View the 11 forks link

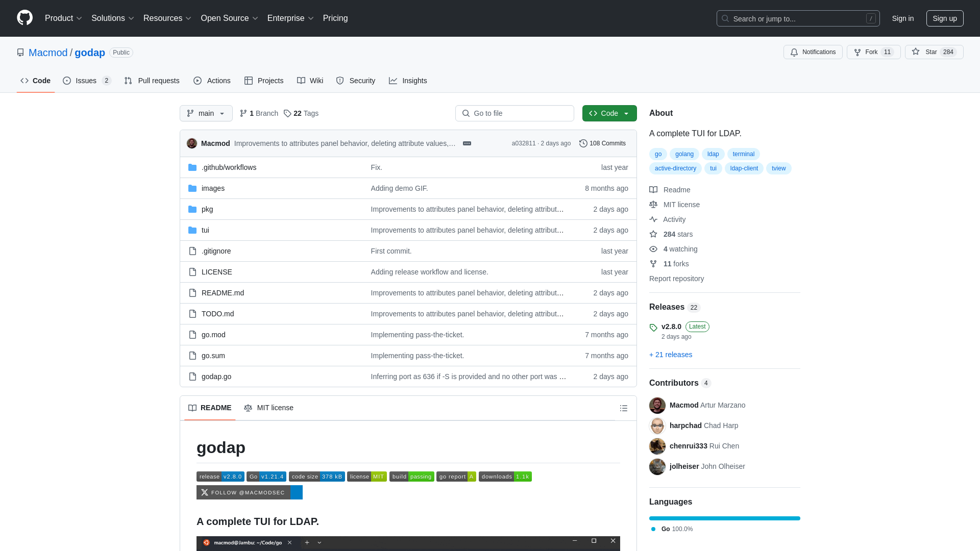[x=669, y=264]
